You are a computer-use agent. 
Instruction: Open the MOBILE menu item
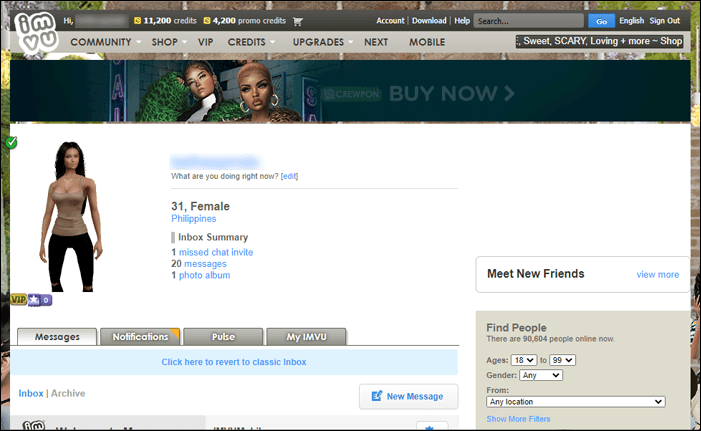(427, 42)
